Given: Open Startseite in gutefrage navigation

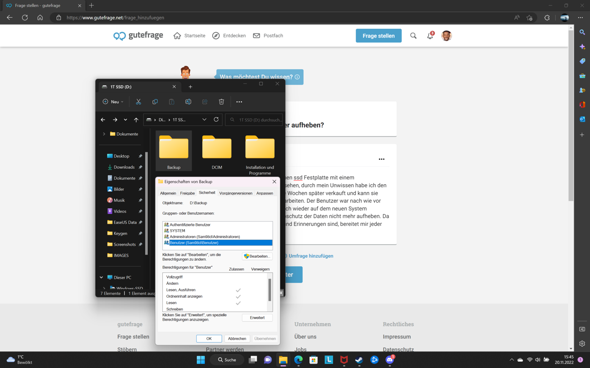Looking at the screenshot, I should tap(189, 36).
